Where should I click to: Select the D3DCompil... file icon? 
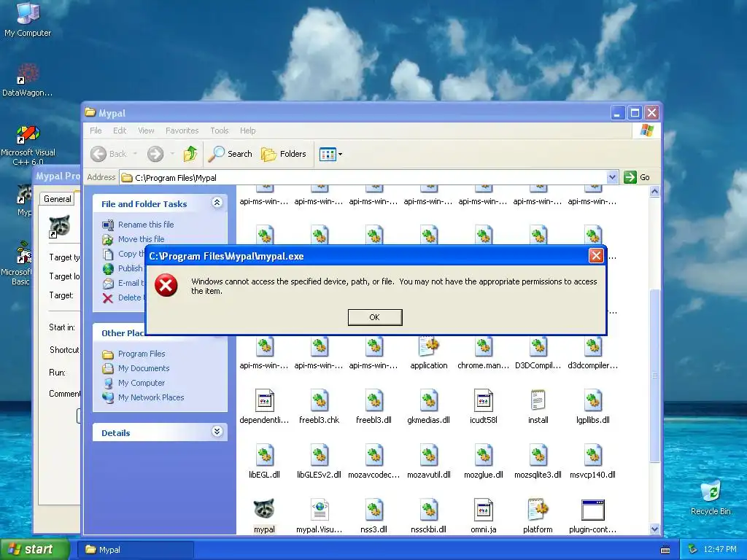pyautogui.click(x=538, y=346)
